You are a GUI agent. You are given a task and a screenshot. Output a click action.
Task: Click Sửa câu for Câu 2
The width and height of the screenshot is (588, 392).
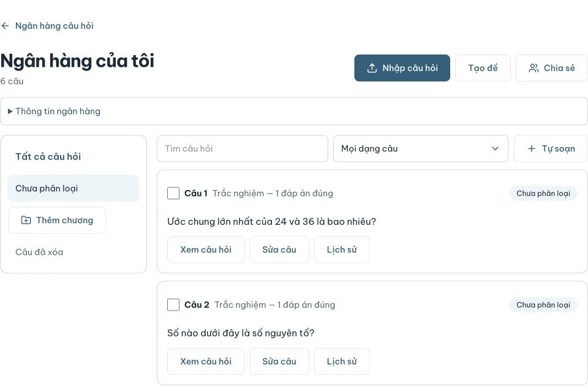click(x=279, y=361)
